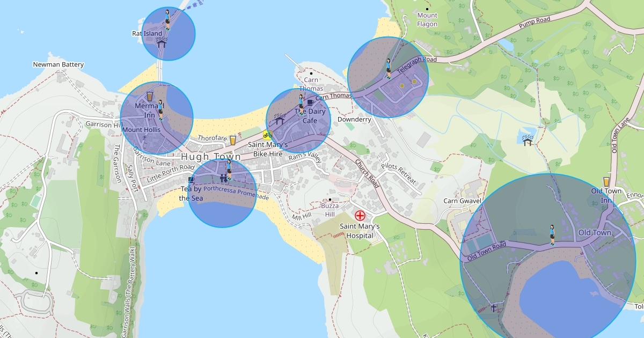Viewport: 644px width, 338px height.
Task: Click the yellow Saint Mary's Bike Hire icon
Action: point(267,135)
